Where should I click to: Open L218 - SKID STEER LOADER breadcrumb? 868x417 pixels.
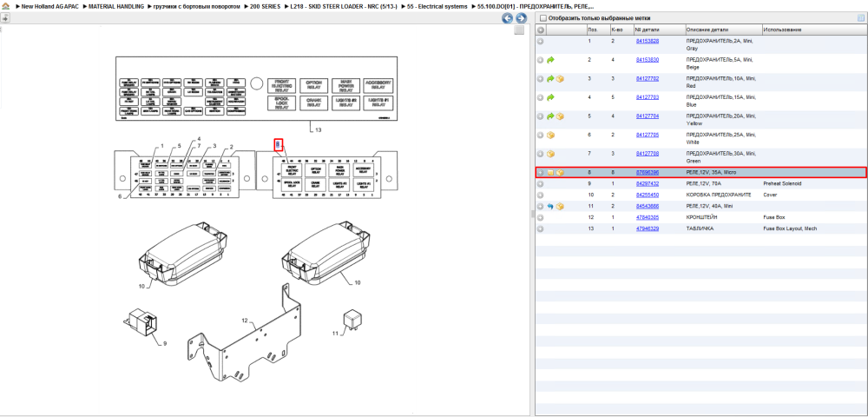pos(344,6)
